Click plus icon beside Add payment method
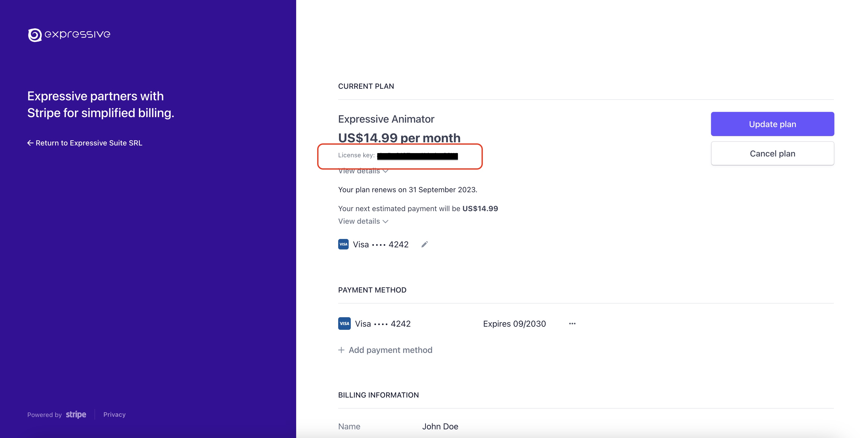Image resolution: width=868 pixels, height=438 pixels. point(341,350)
